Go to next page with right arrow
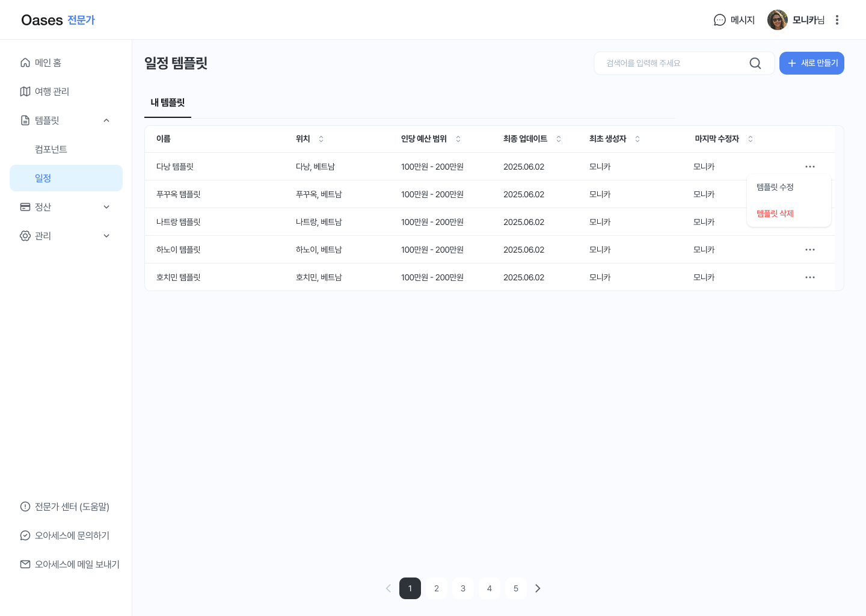This screenshot has height=616, width=866. click(x=538, y=588)
